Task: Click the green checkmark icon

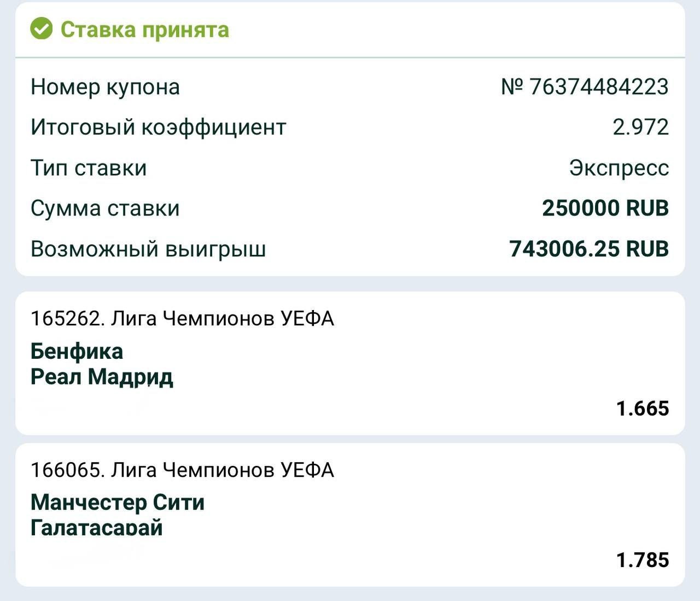Action: click(x=42, y=29)
